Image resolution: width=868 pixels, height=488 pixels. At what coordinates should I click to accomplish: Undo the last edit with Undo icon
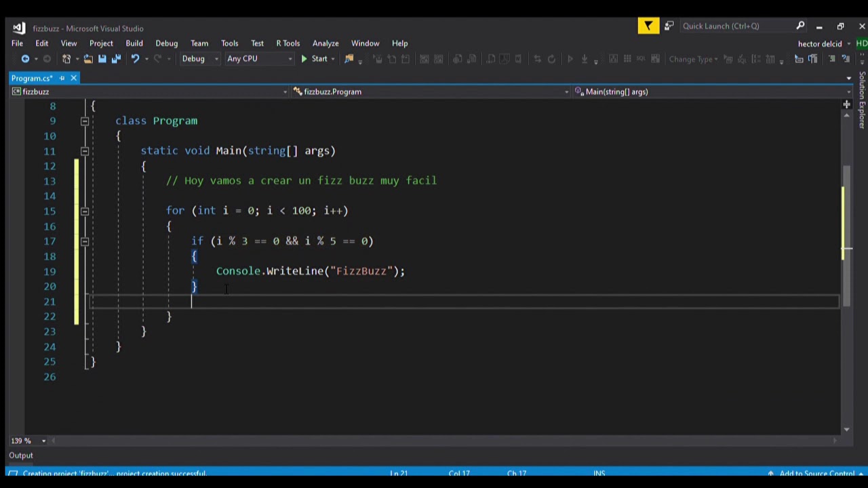pyautogui.click(x=135, y=59)
